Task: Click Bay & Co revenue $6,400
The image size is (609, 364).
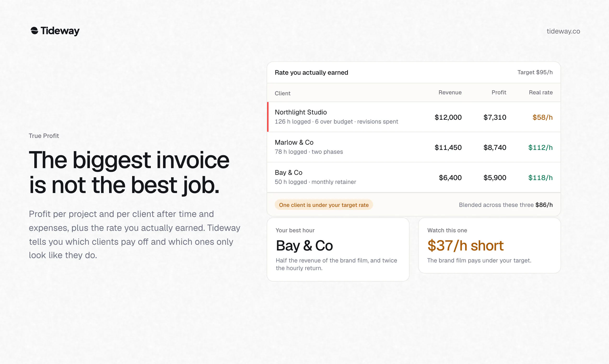Action: 450,178
